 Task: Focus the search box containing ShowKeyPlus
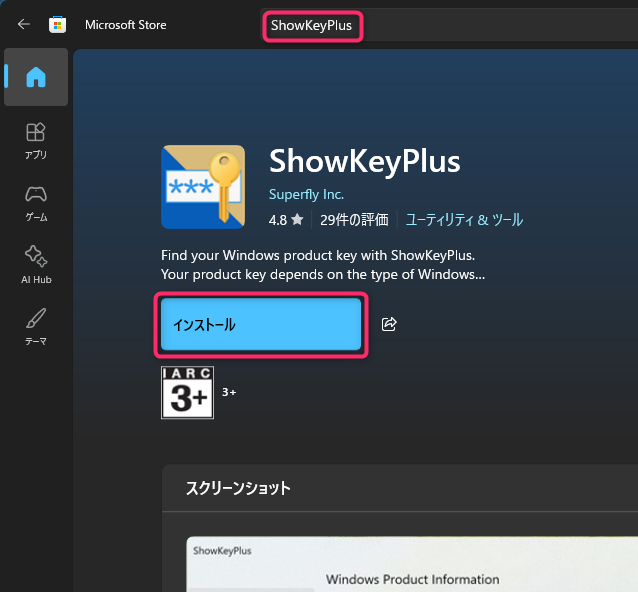(x=311, y=25)
